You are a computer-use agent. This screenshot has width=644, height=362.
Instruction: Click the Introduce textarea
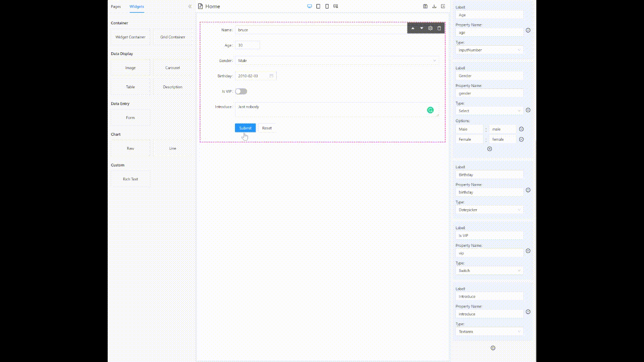337,110
